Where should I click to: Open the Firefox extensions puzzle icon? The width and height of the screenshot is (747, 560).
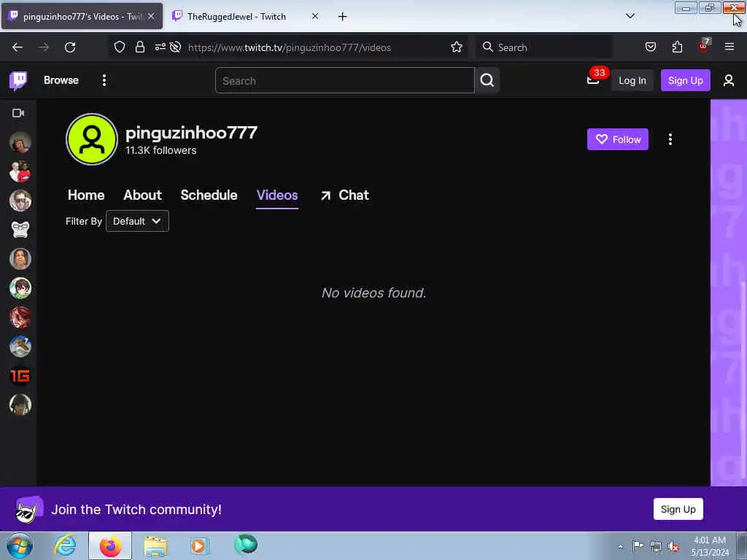click(x=677, y=47)
